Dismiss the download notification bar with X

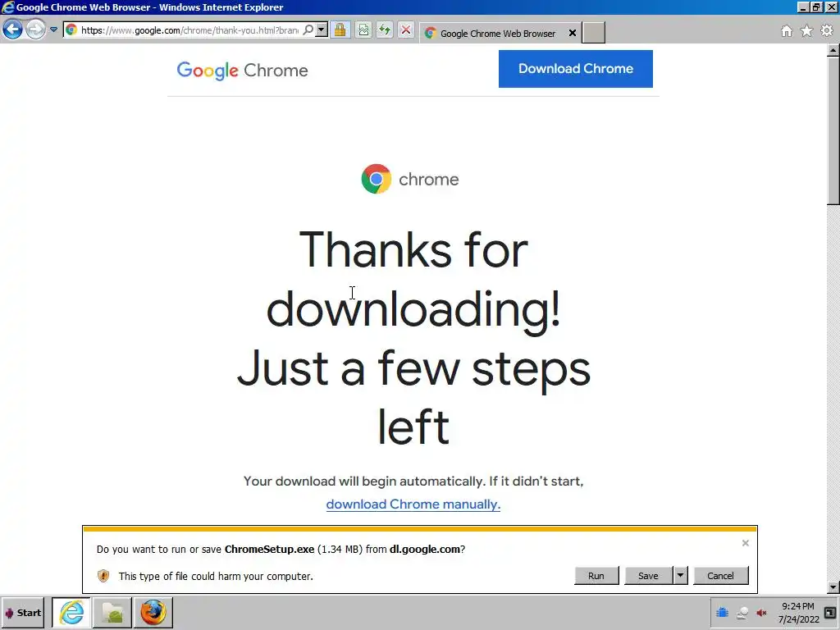[x=745, y=543]
